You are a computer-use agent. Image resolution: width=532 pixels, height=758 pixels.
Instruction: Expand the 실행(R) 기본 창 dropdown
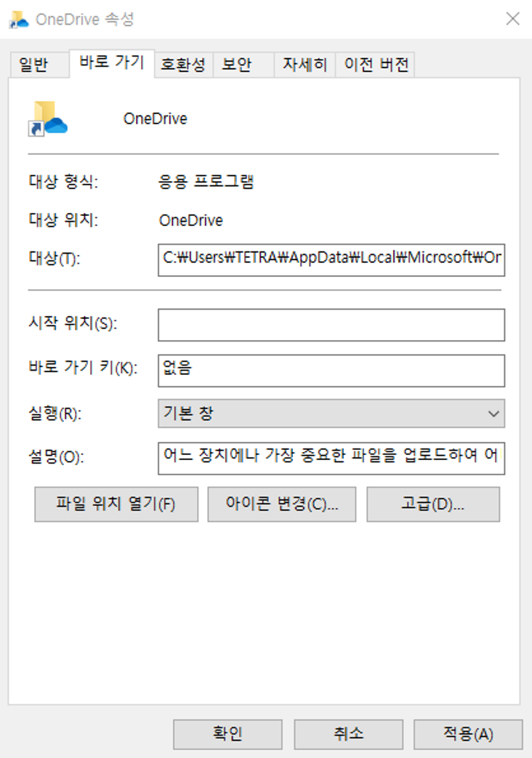[x=331, y=414]
